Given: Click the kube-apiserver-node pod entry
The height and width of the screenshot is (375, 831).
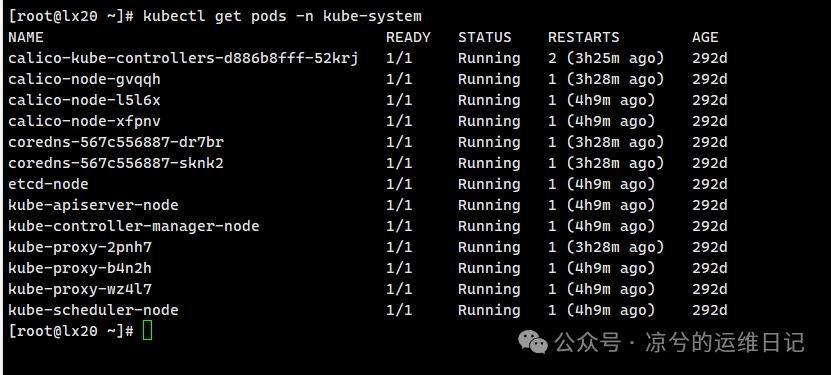Looking at the screenshot, I should (93, 205).
